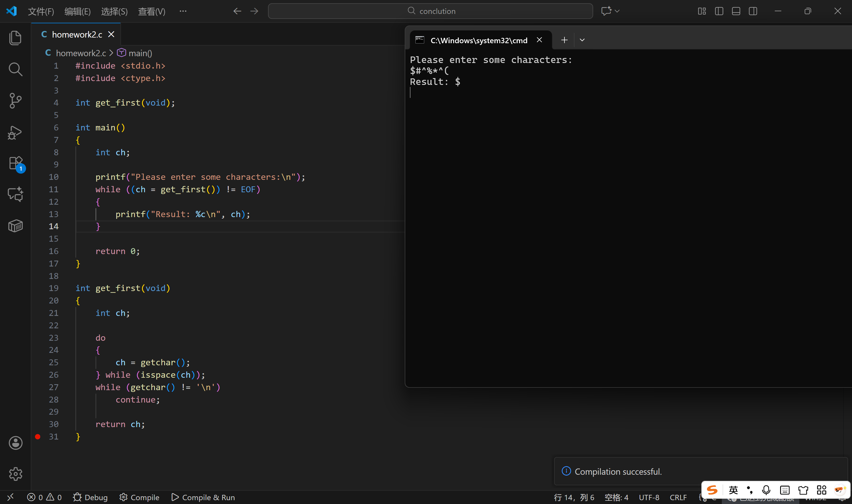The width and height of the screenshot is (852, 504).
Task: Open the Explorer files icon in activity bar
Action: 15,38
